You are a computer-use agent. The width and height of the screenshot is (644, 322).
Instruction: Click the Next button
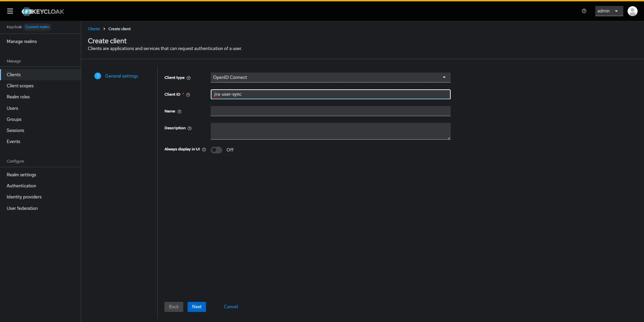[x=197, y=307]
